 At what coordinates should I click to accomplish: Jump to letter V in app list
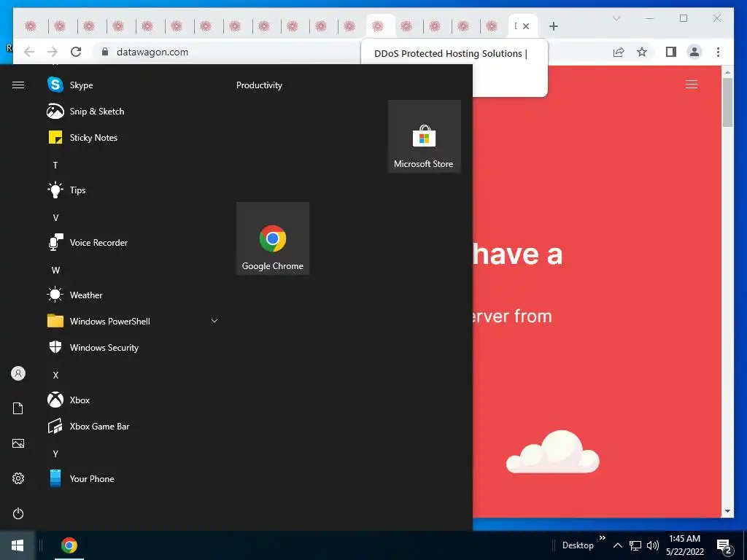click(x=55, y=217)
